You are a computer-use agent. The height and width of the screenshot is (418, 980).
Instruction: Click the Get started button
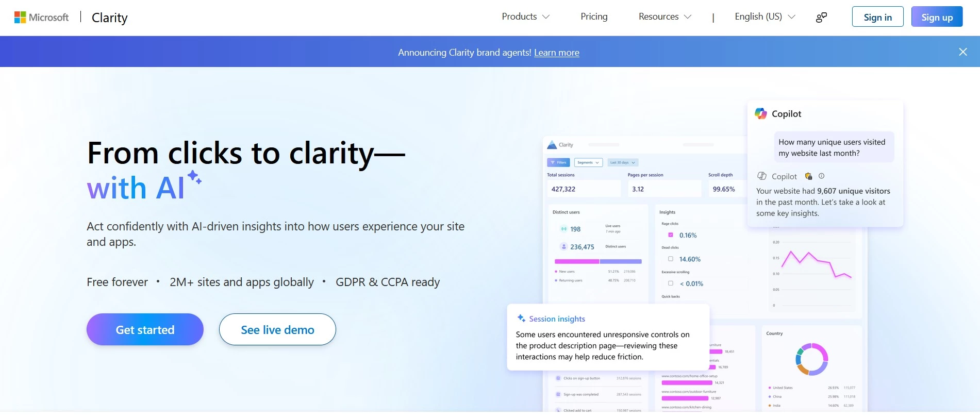click(x=145, y=329)
